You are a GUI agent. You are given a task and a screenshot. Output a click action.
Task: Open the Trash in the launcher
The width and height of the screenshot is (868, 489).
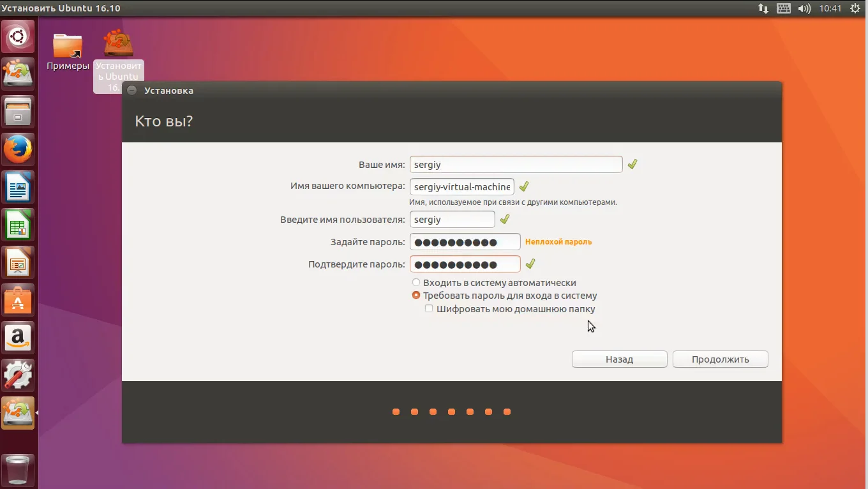click(x=18, y=470)
